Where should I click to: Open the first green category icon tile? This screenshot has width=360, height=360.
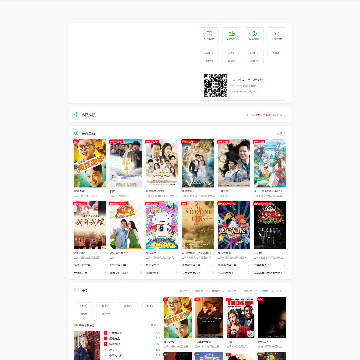click(209, 35)
